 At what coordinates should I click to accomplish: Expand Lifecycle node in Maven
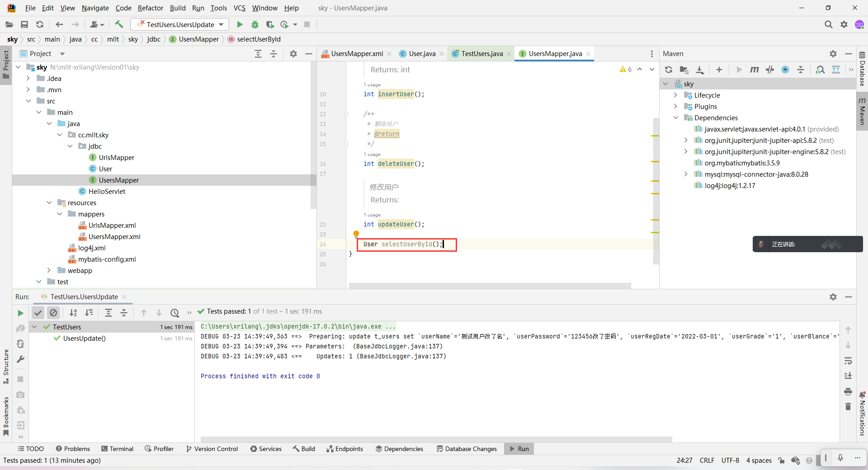(x=675, y=95)
